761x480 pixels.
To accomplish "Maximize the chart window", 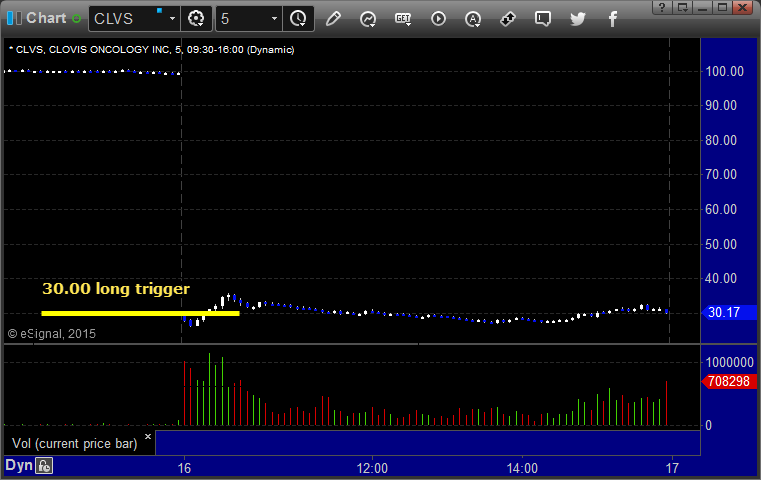I will (723, 7).
